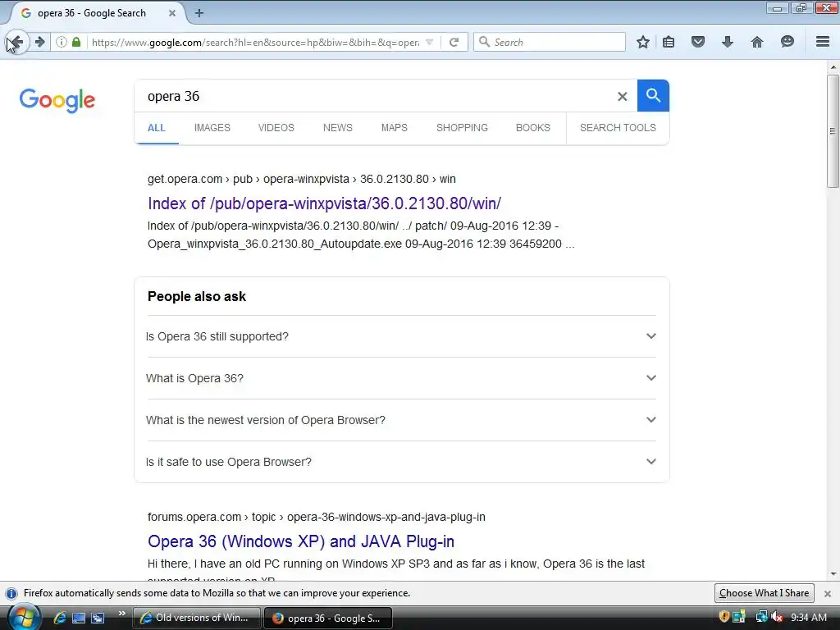Reload the page with the refresh icon
840x630 pixels.
pyautogui.click(x=454, y=42)
